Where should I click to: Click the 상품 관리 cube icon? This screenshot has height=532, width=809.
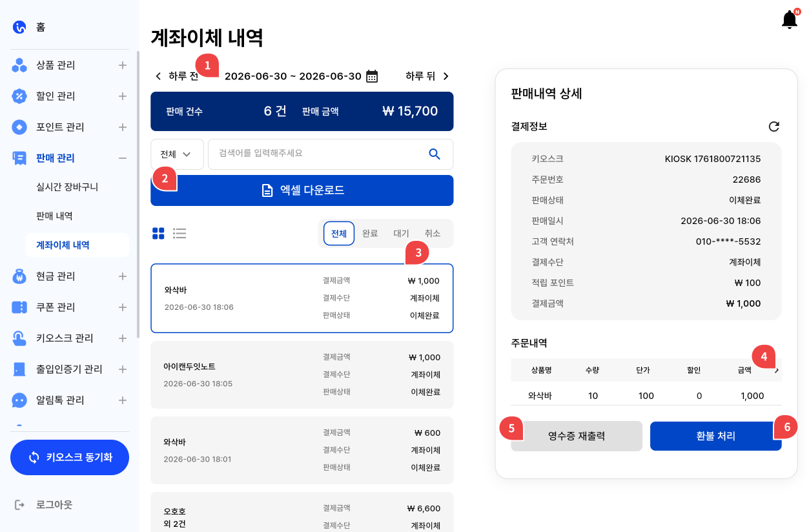(19, 65)
